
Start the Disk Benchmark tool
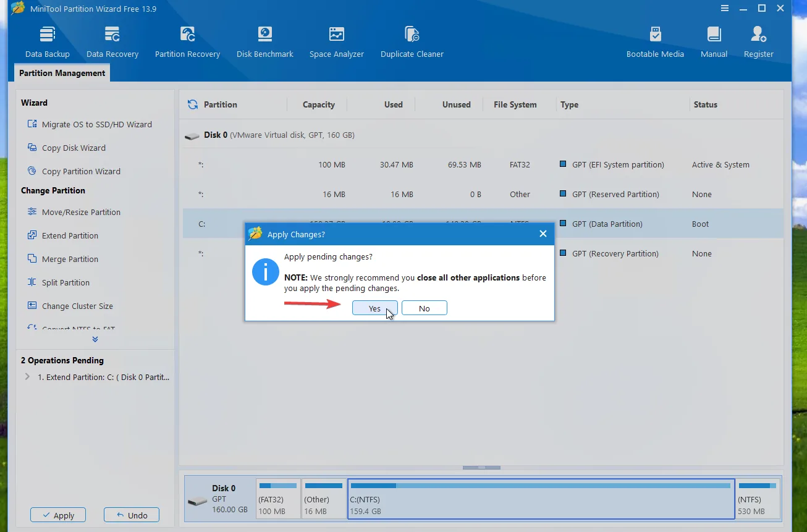pyautogui.click(x=265, y=42)
